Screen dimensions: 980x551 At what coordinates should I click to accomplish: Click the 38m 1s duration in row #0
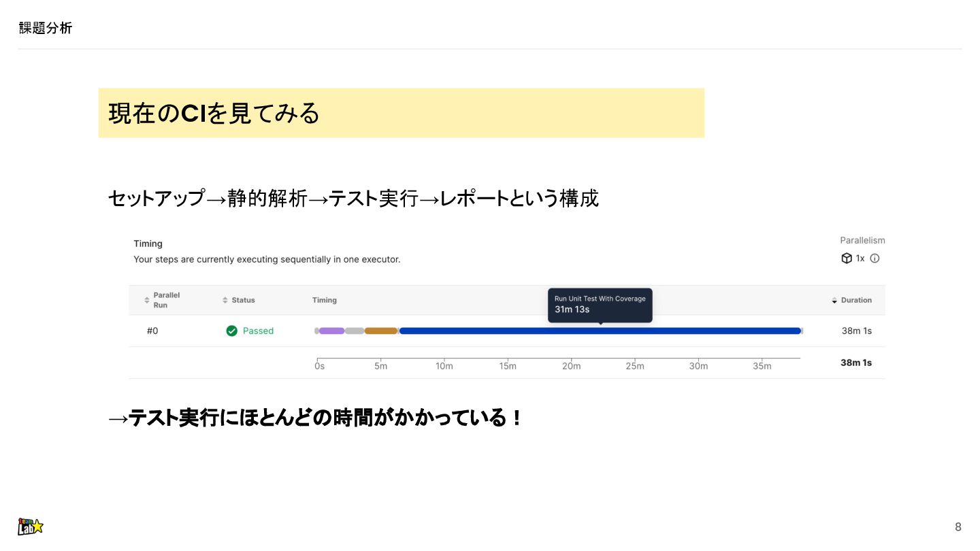857,331
